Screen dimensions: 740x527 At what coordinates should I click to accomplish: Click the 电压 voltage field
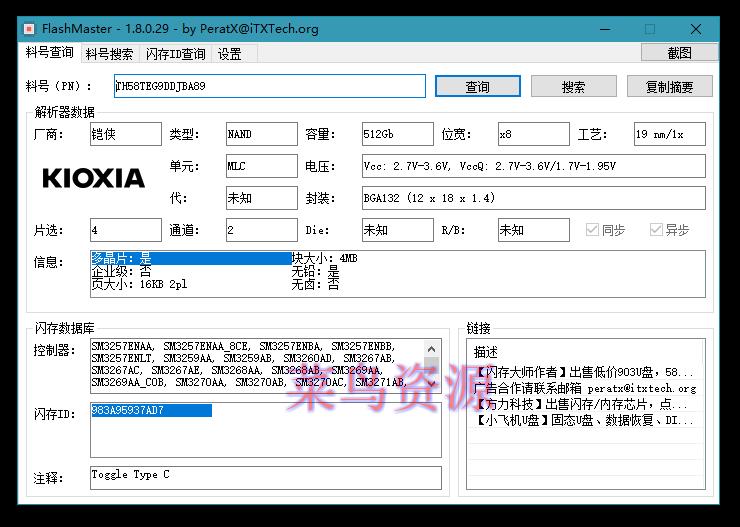click(534, 166)
